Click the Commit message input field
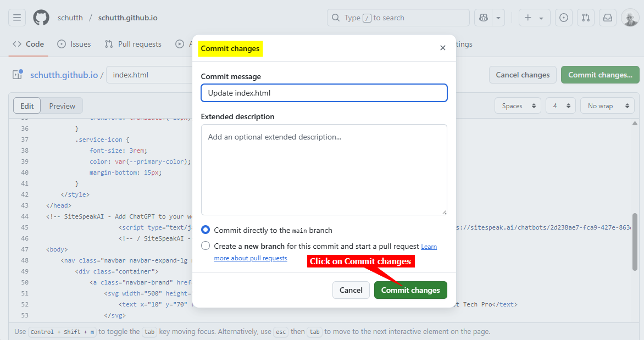 324,93
